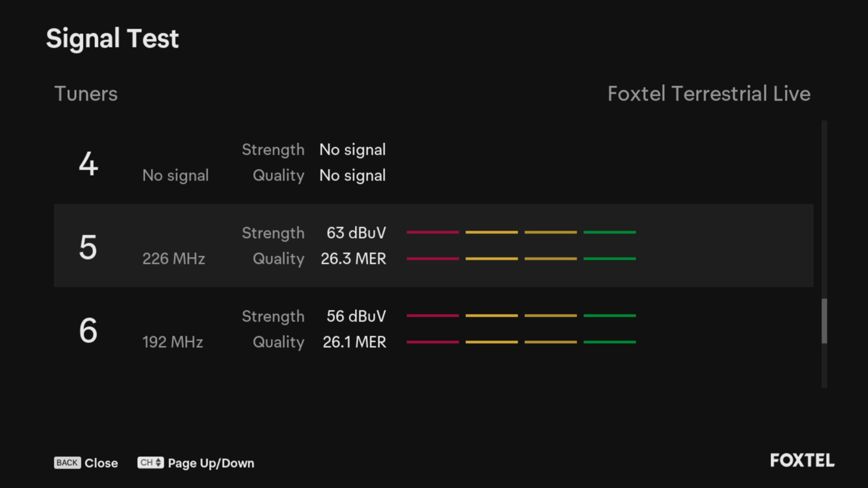Click the 226 MHz frequency label

tap(174, 259)
